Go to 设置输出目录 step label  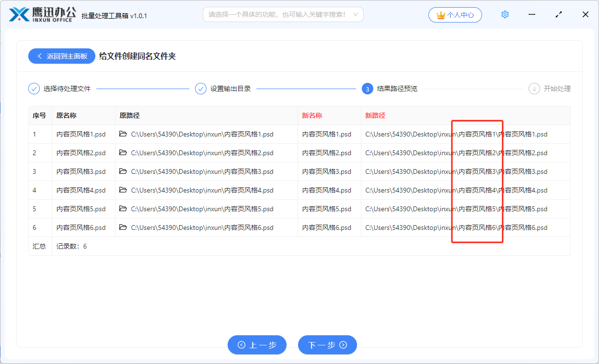pos(230,89)
